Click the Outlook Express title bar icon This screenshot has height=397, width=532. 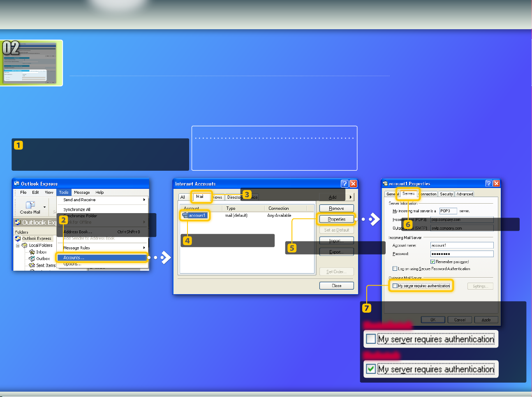[x=17, y=183]
